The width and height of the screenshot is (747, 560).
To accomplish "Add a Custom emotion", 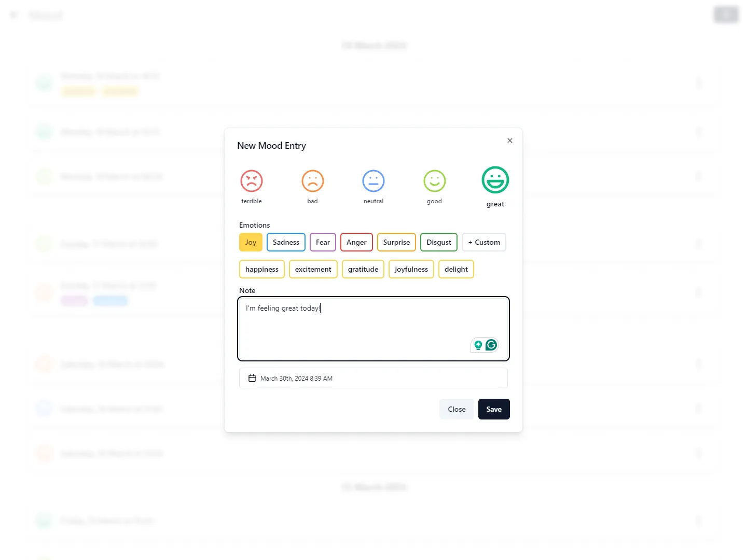I will 483,242.
